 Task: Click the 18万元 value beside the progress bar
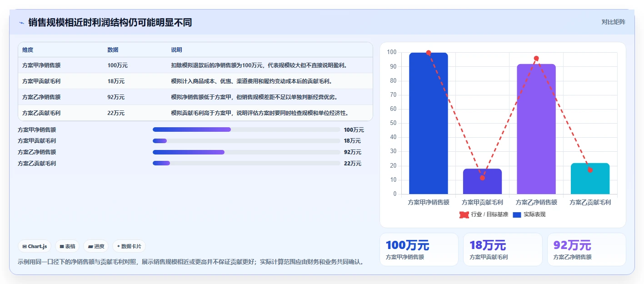click(x=353, y=141)
